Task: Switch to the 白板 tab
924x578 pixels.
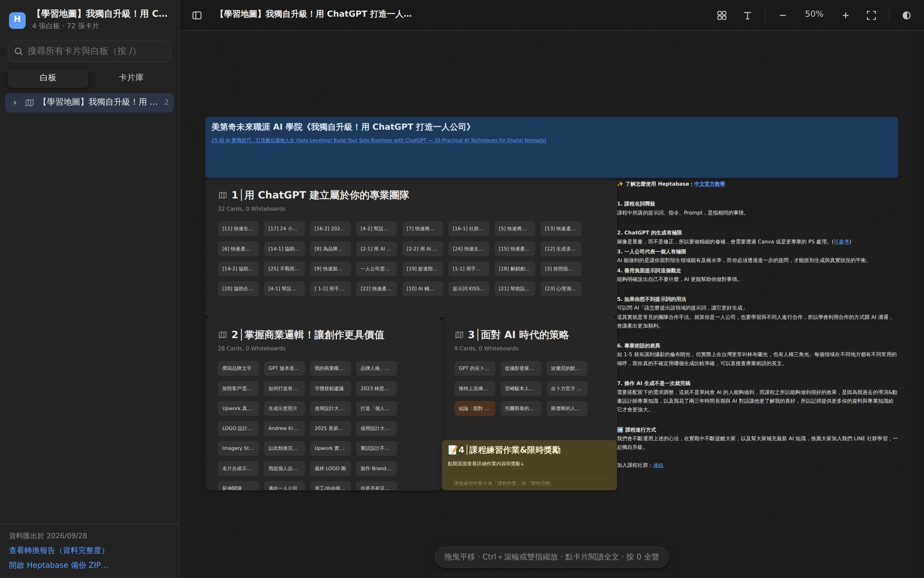Action: (x=48, y=78)
